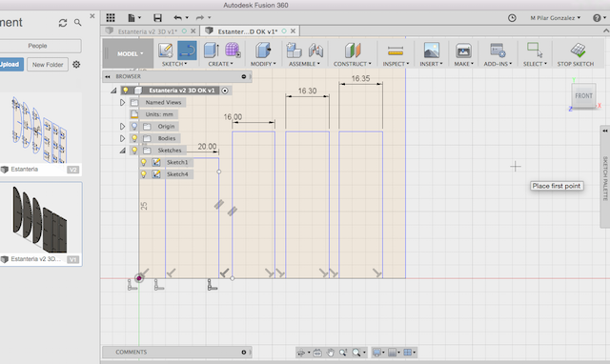Screen dimensions: 610x364
Task: Open the CREATE menu
Action: 220,64
